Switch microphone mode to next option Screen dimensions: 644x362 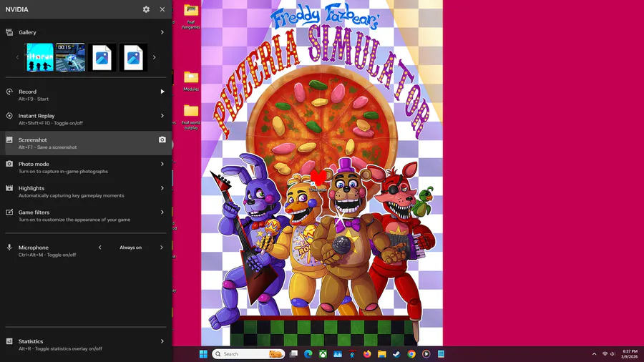162,248
